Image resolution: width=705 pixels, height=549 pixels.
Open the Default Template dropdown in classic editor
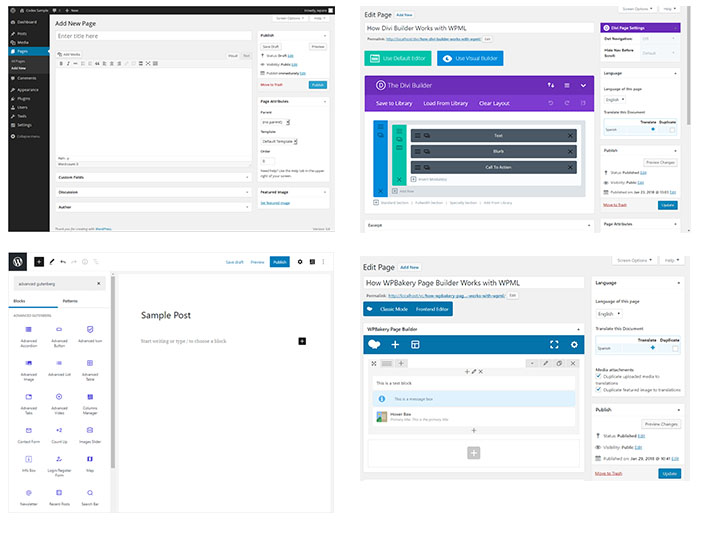point(279,141)
